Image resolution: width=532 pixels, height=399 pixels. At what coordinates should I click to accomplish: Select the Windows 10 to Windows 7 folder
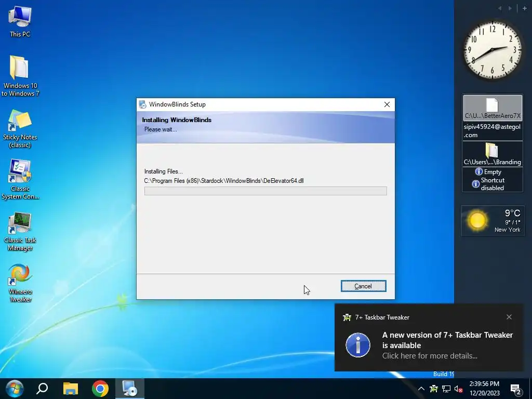point(20,76)
